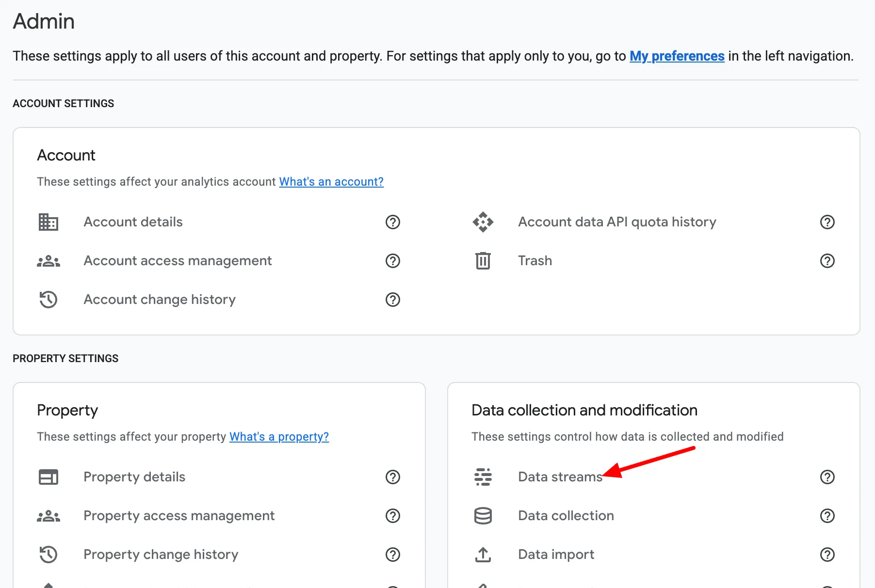Open help for Account access management
Viewport: 875px width, 588px height.
click(x=393, y=261)
